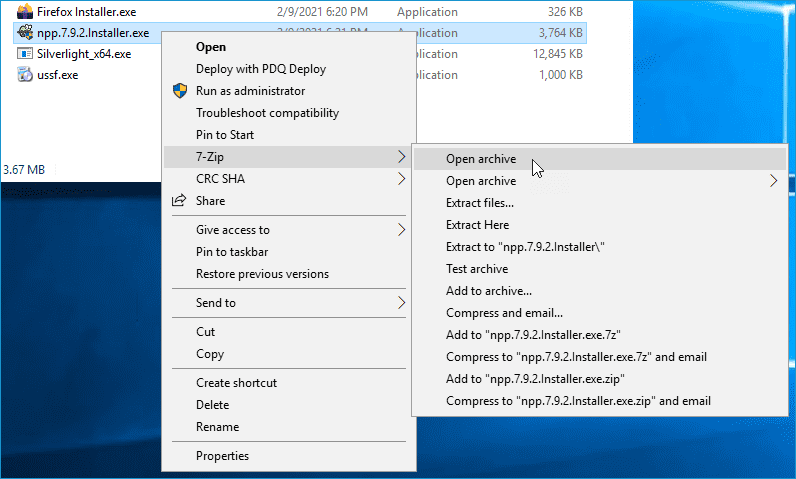Click the Firefox Installer.exe file icon
This screenshot has width=796, height=479.
[x=25, y=11]
